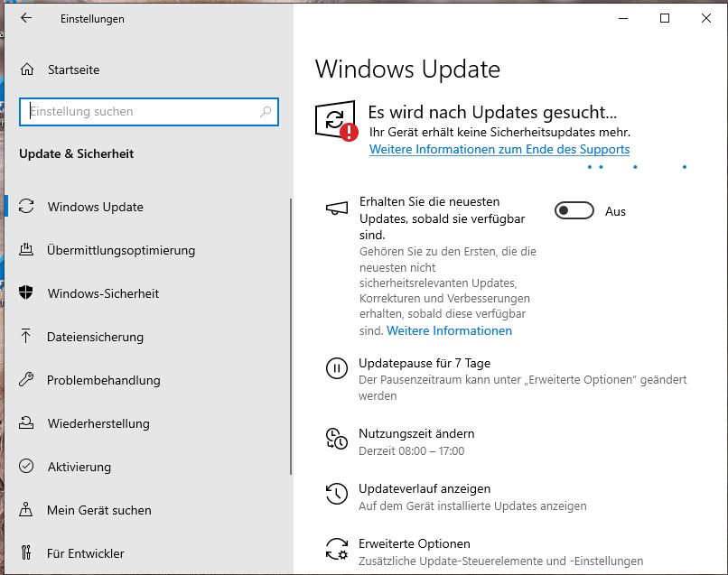
Task: Click the history icon for Updateverlauf
Action: (x=337, y=494)
